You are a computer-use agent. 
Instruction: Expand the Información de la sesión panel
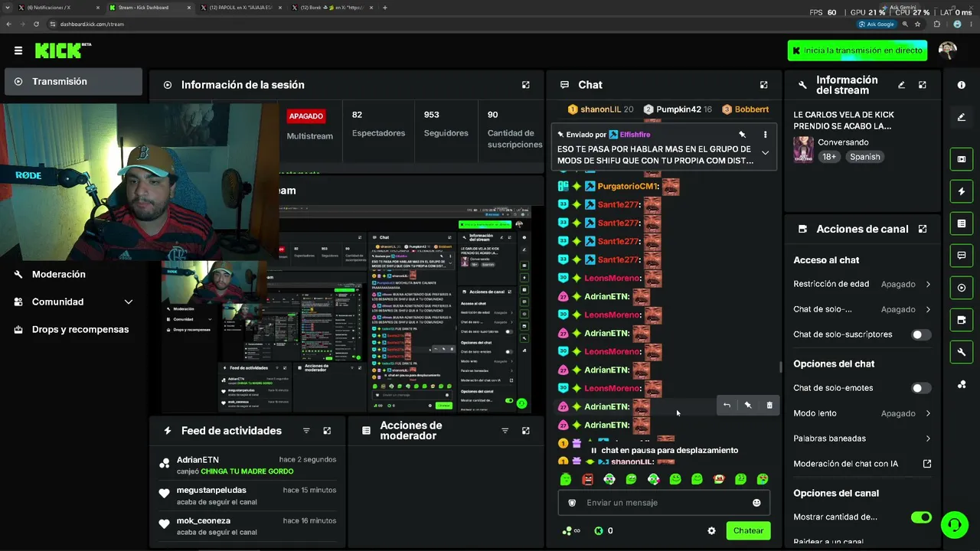coord(525,85)
